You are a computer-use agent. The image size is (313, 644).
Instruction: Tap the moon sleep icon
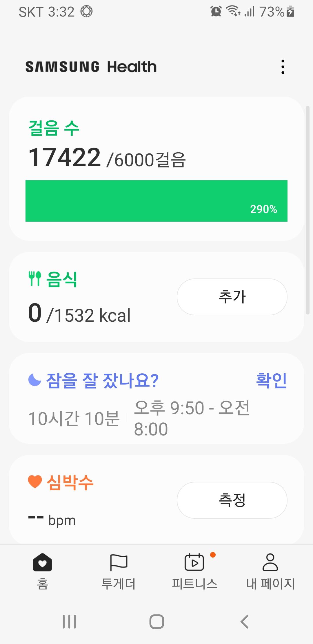35,380
